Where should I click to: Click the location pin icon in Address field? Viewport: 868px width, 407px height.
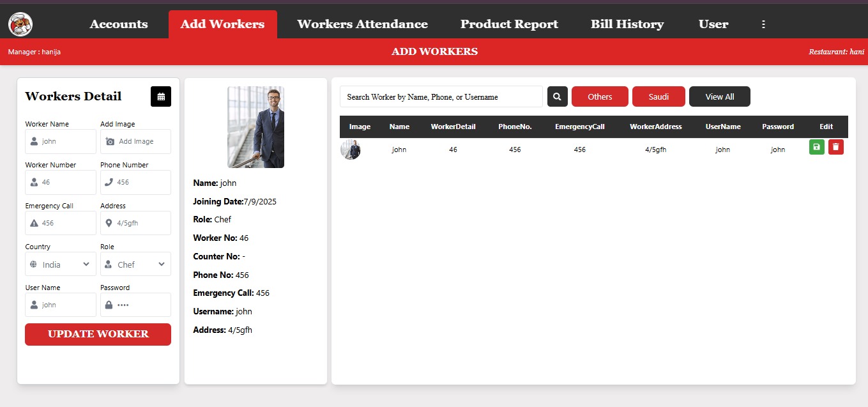pos(109,223)
